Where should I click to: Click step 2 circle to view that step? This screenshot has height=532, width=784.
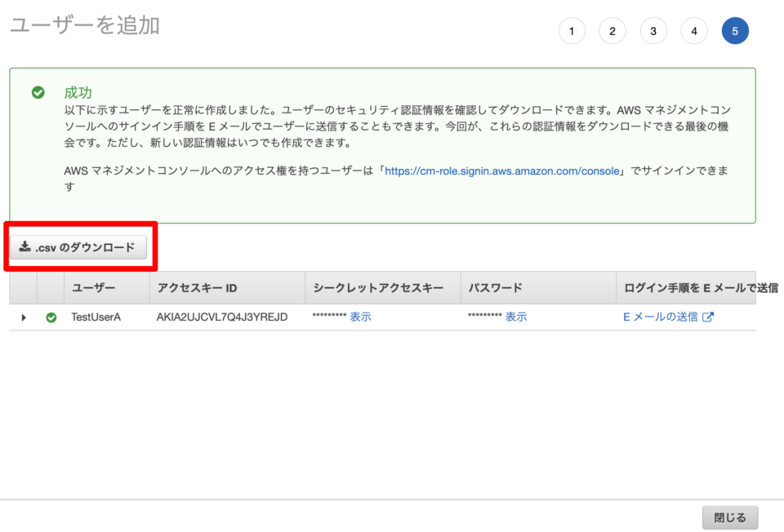[612, 30]
